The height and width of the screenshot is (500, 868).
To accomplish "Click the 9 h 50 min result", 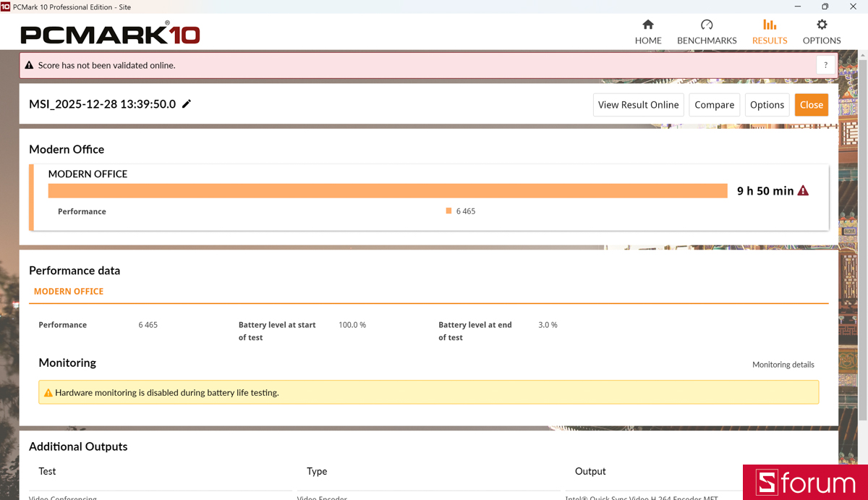I will coord(765,191).
